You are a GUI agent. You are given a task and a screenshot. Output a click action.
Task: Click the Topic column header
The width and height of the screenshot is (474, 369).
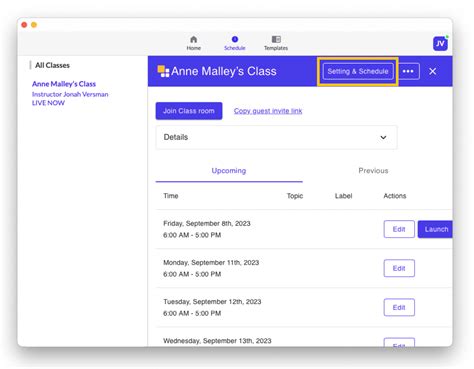(295, 196)
